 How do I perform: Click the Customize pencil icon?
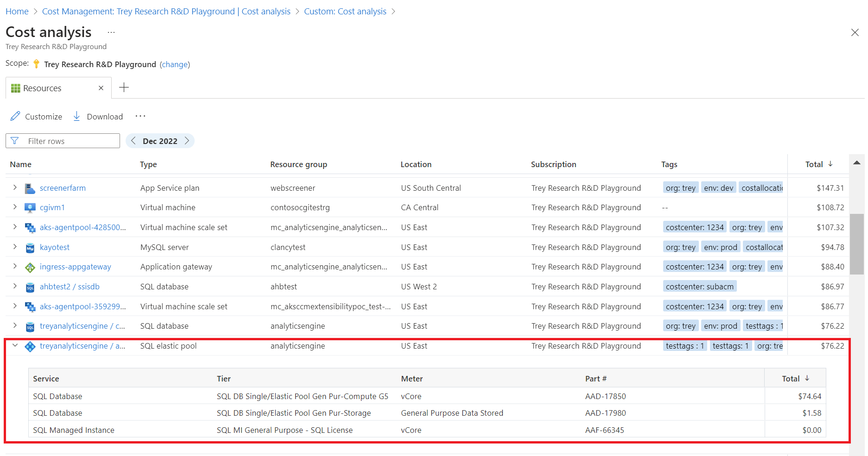tap(15, 116)
